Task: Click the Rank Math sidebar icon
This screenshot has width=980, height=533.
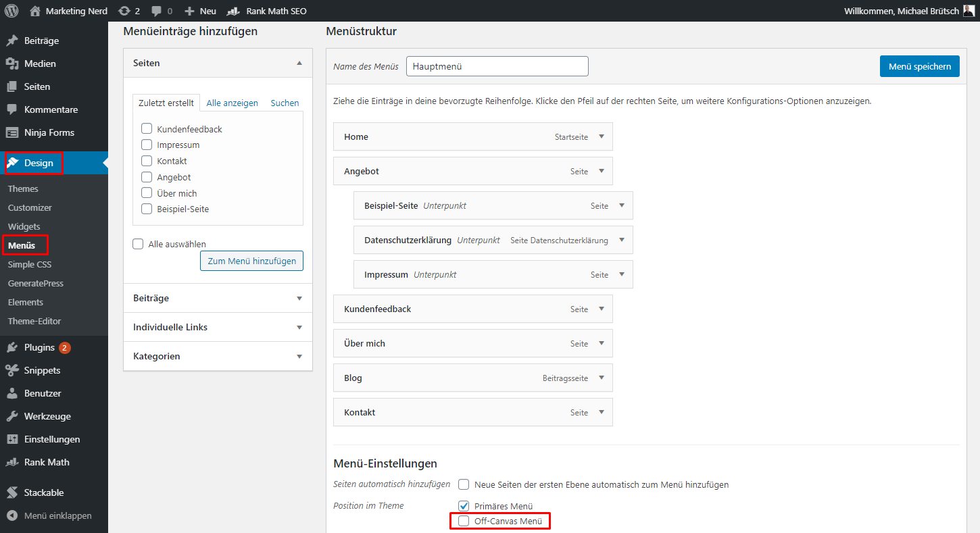Action: coord(12,462)
